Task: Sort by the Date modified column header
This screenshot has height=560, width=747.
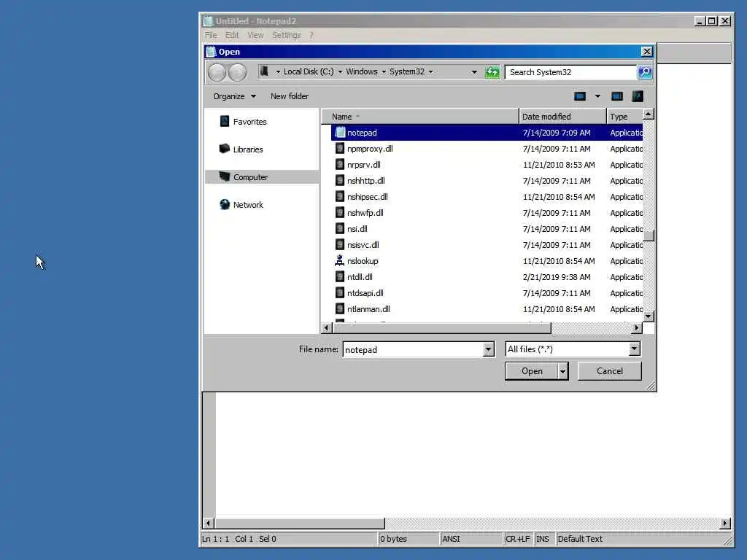Action: pos(562,117)
